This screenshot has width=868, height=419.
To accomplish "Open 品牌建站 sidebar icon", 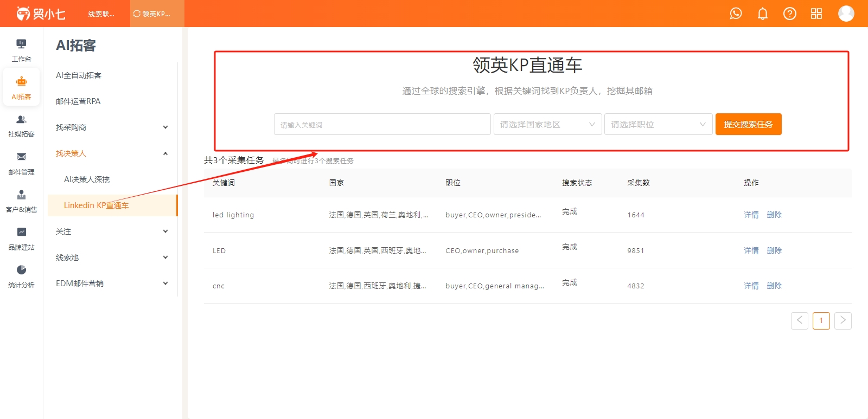I will 21,239.
